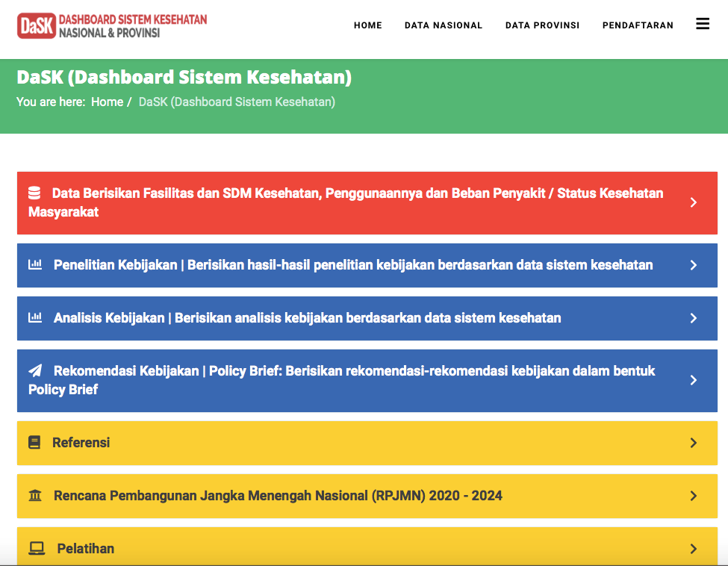Open the HOME menu item
Image resolution: width=728 pixels, height=566 pixels.
tap(367, 25)
